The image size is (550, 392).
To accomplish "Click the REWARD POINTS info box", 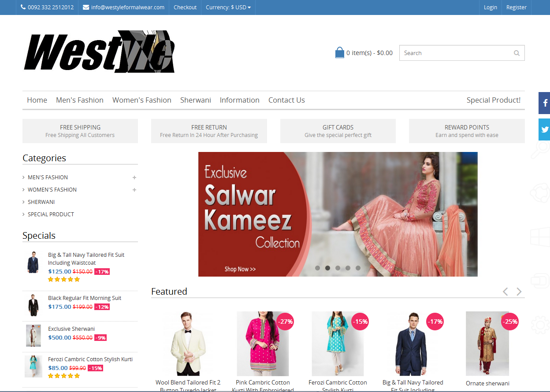I will (x=467, y=131).
